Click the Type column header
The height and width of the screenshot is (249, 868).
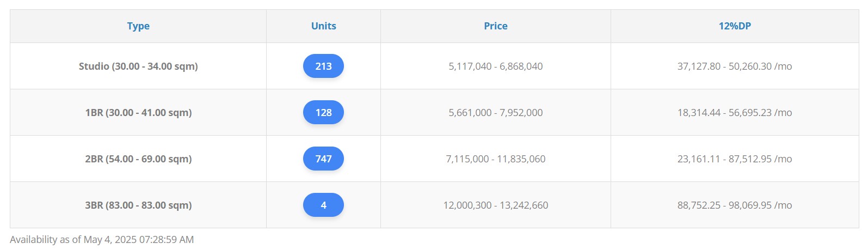coord(138,26)
